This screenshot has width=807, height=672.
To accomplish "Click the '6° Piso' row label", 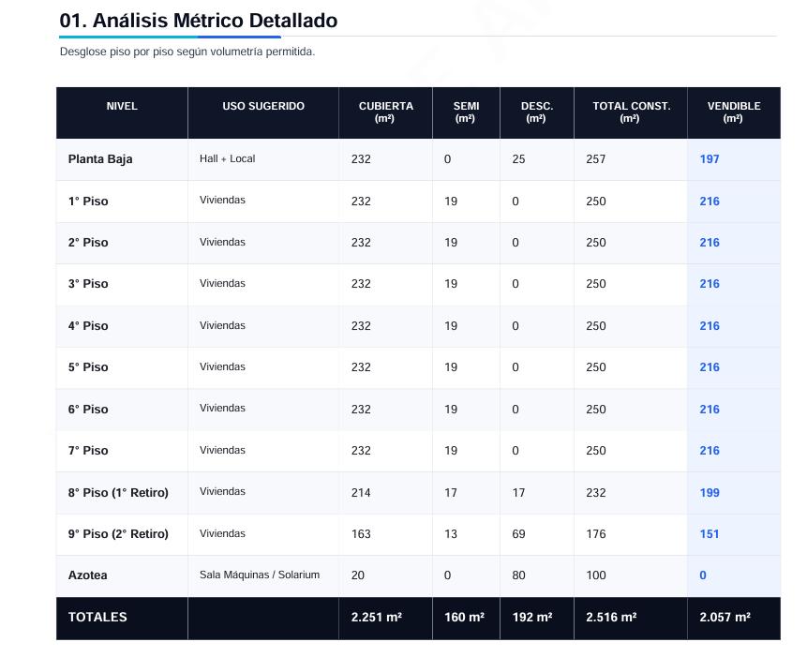I will (88, 409).
